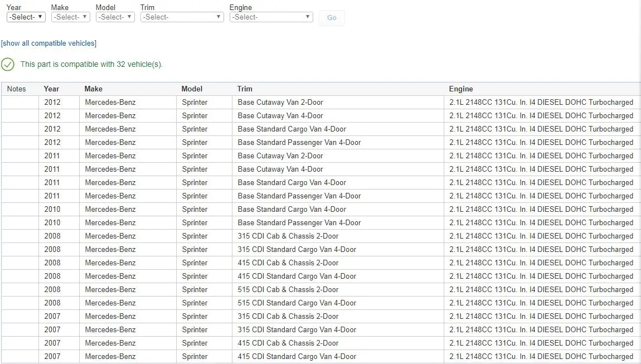641x364 pixels.
Task: Click the Notes column header
Action: click(x=16, y=89)
